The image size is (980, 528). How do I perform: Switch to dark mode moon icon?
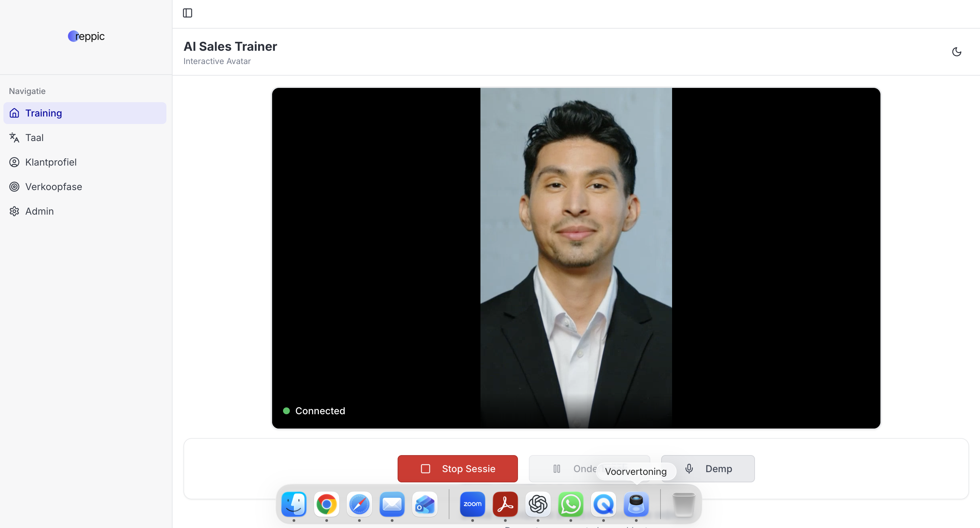(x=956, y=52)
